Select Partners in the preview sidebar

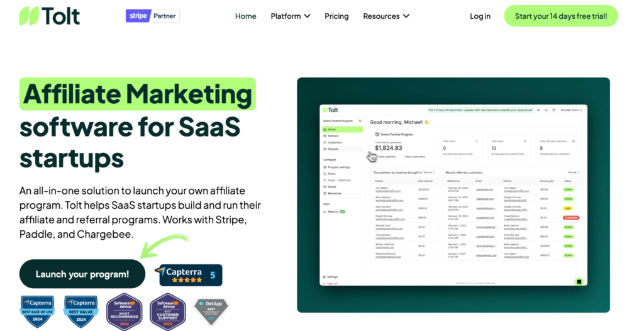(x=333, y=136)
